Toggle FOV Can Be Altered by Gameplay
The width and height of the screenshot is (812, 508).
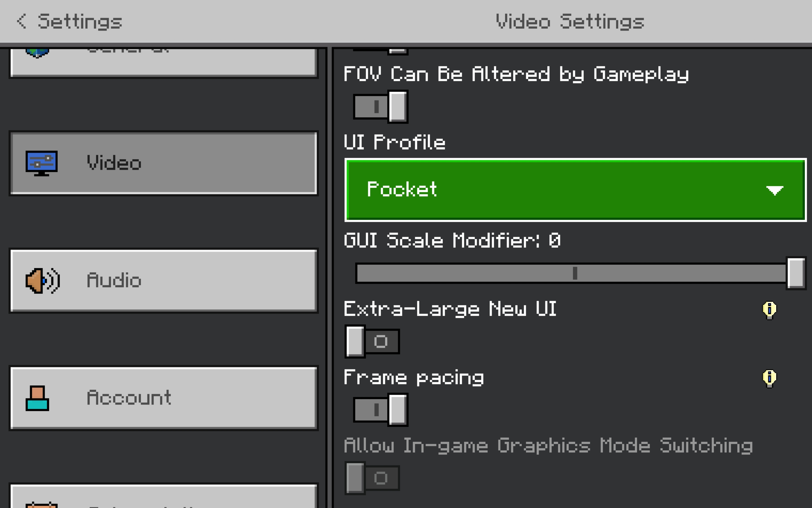click(x=381, y=107)
